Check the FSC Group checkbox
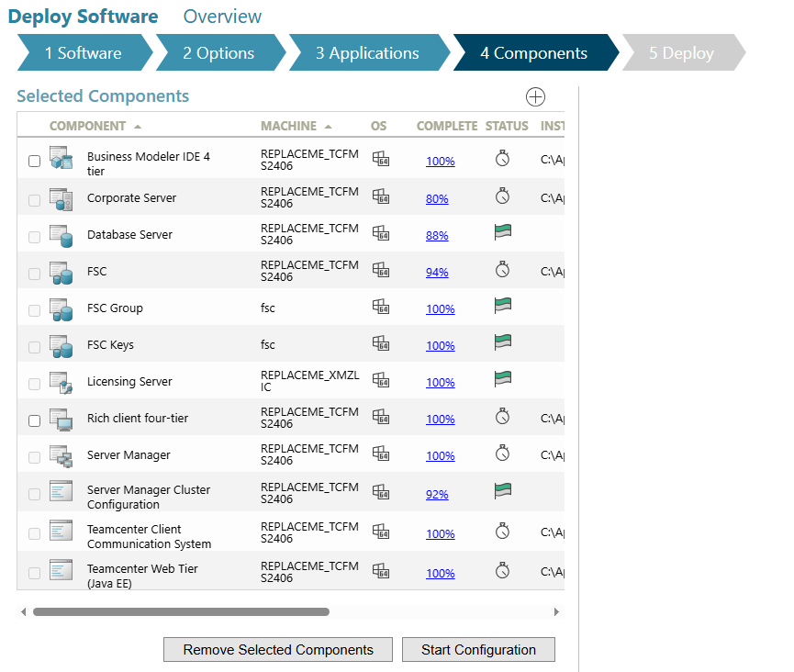794x672 pixels. [x=35, y=310]
